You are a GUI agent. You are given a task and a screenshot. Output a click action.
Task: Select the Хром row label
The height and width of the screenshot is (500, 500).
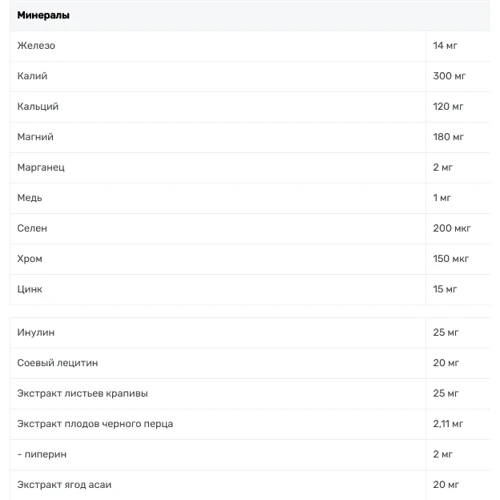point(30,259)
